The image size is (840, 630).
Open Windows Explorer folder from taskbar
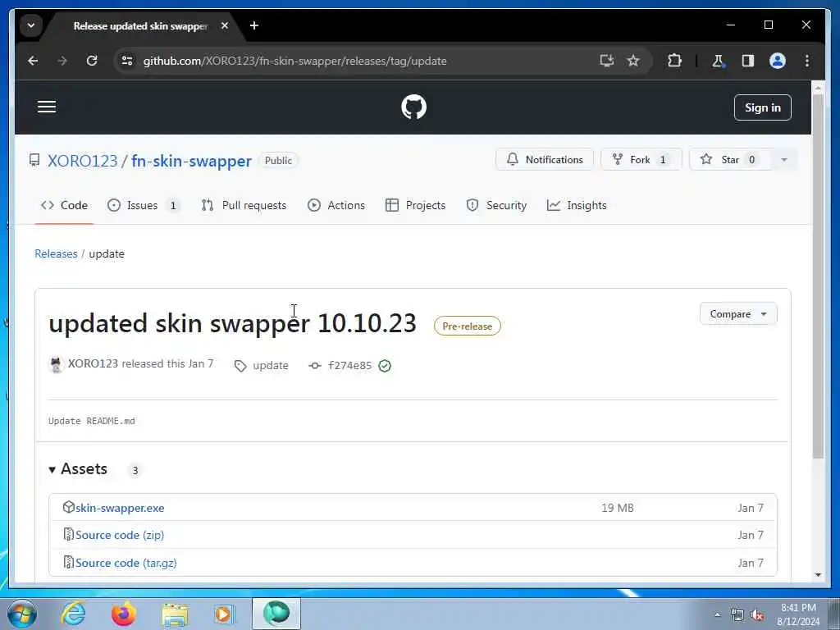[x=175, y=615]
